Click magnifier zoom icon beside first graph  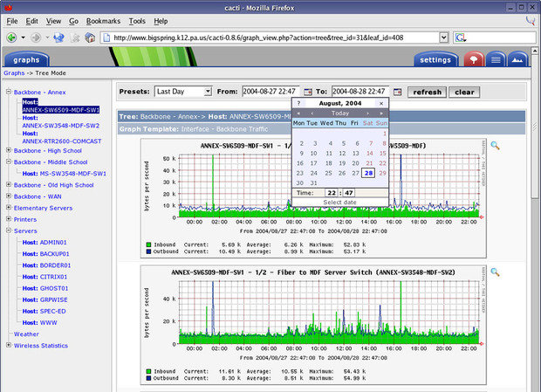click(x=495, y=146)
